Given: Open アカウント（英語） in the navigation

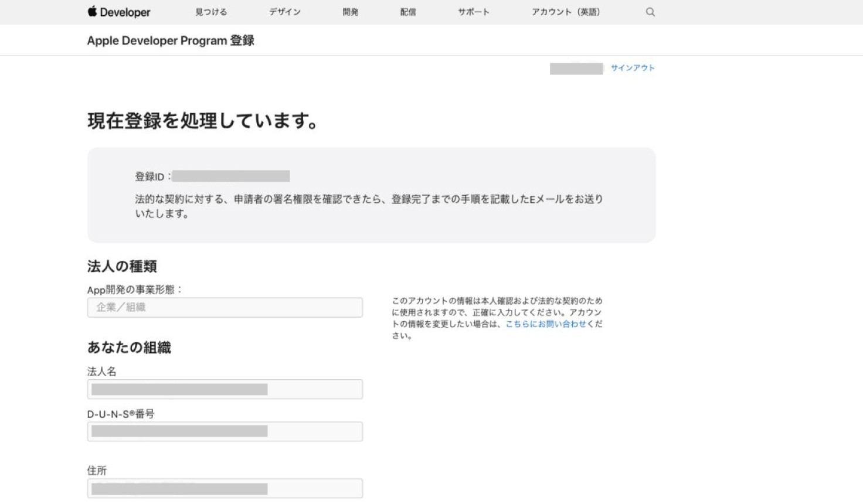Looking at the screenshot, I should (x=566, y=12).
